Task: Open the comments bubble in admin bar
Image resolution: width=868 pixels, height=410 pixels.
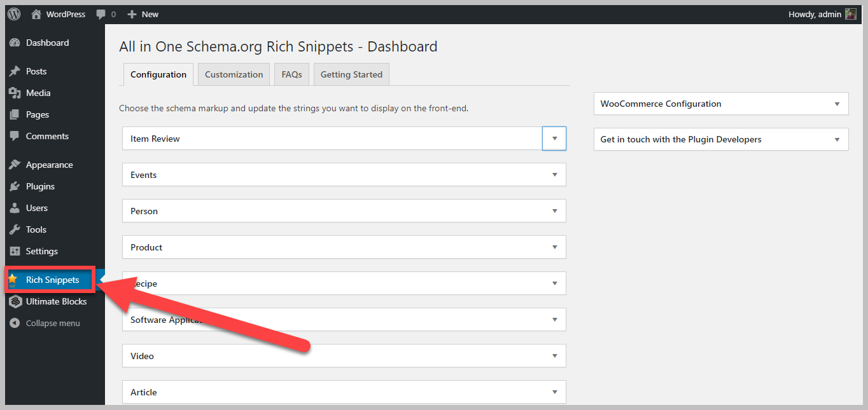Action: coord(106,14)
